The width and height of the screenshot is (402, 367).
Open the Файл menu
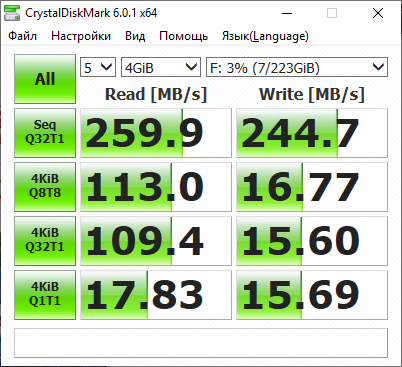22,36
